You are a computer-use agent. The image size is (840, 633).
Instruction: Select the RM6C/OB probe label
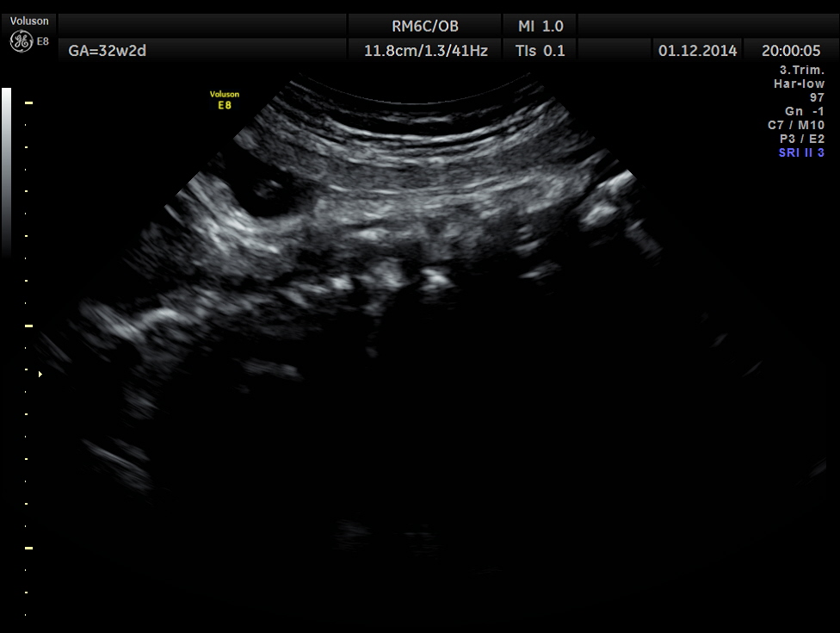click(x=425, y=27)
